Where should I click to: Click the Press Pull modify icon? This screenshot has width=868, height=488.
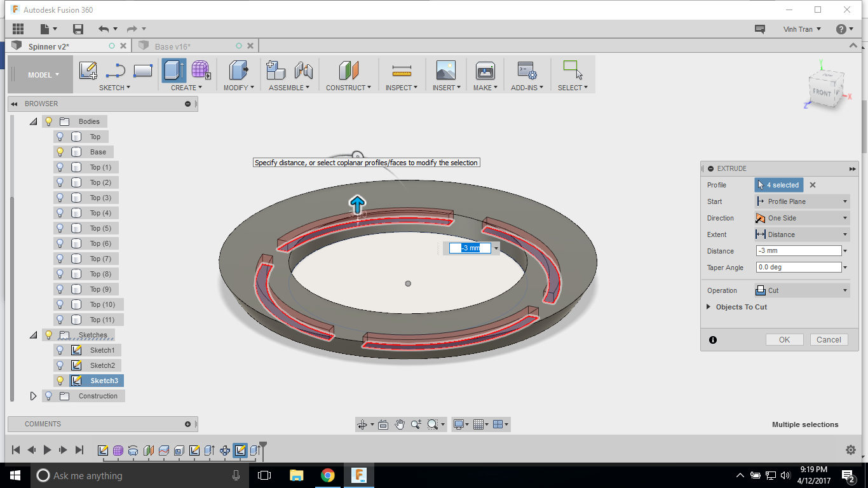click(x=238, y=71)
